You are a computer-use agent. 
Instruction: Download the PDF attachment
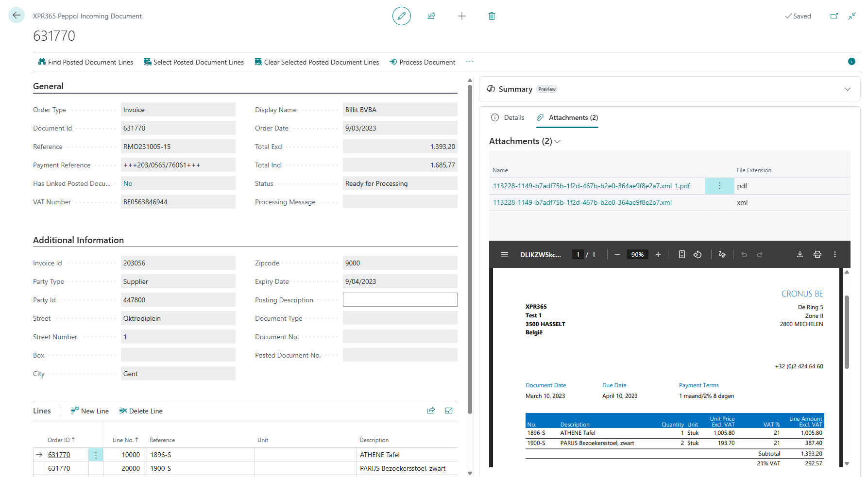pyautogui.click(x=800, y=254)
